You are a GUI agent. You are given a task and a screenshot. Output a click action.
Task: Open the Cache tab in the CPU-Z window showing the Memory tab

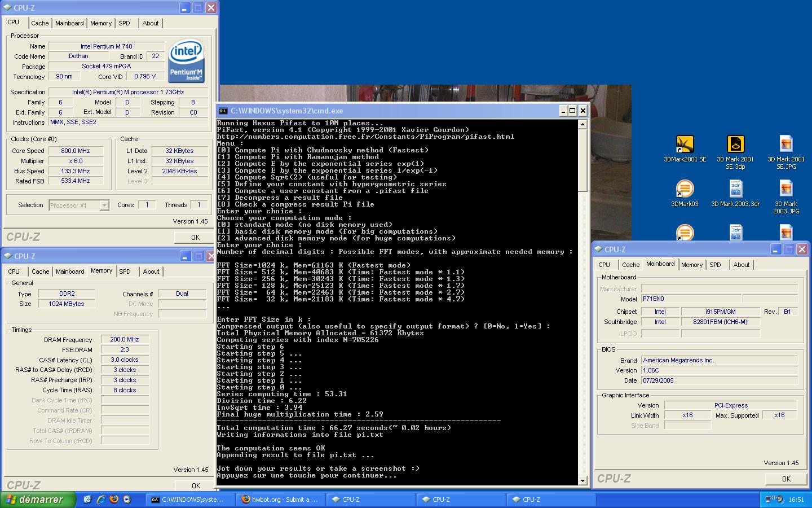pyautogui.click(x=40, y=271)
